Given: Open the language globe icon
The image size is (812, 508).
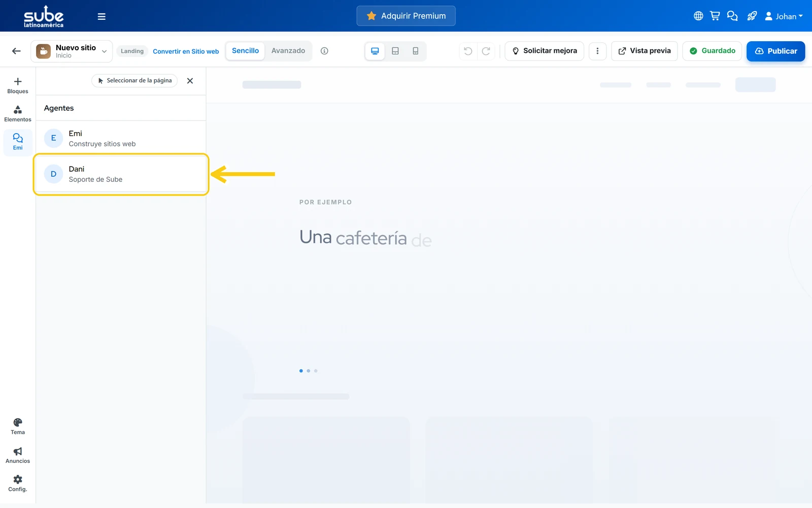Looking at the screenshot, I should coord(698,16).
